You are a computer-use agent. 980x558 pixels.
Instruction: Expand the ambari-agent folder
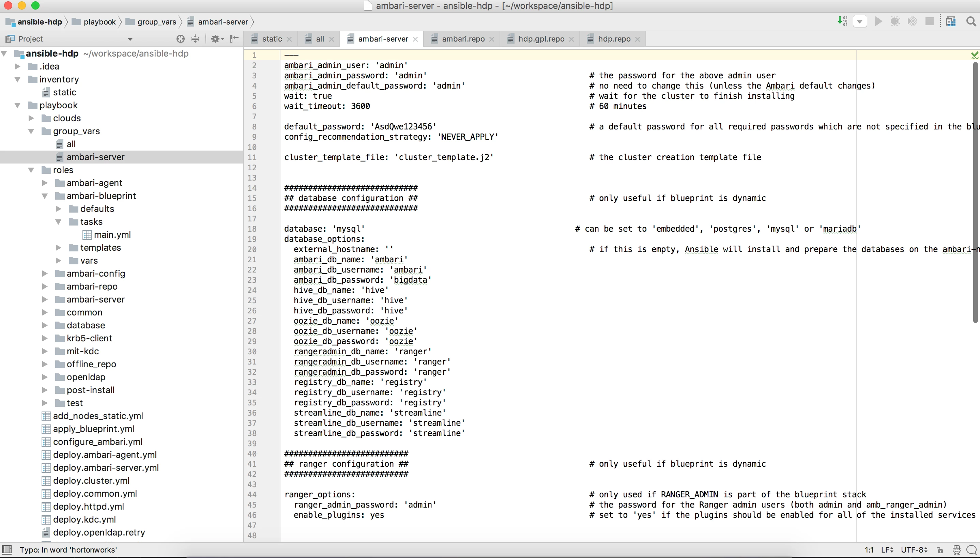tap(45, 183)
